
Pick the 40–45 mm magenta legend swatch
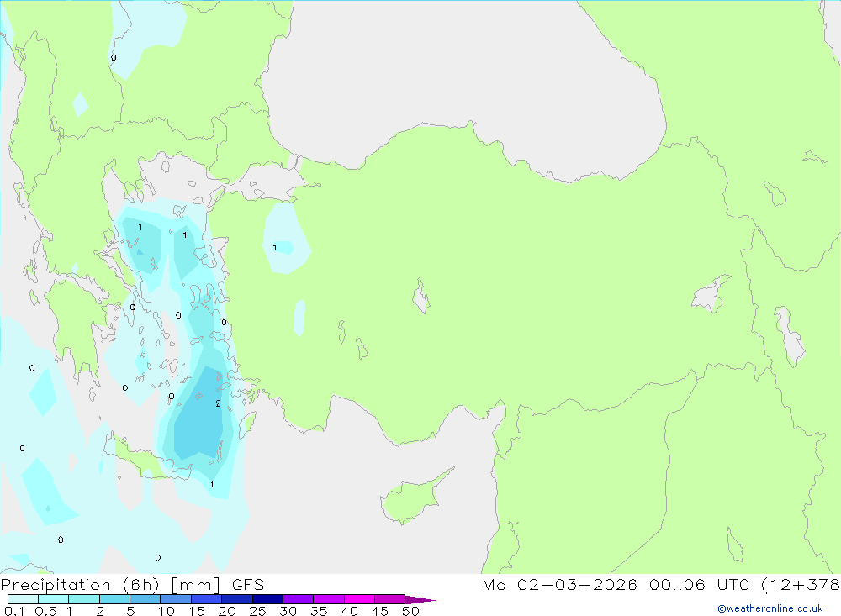pyautogui.click(x=359, y=599)
